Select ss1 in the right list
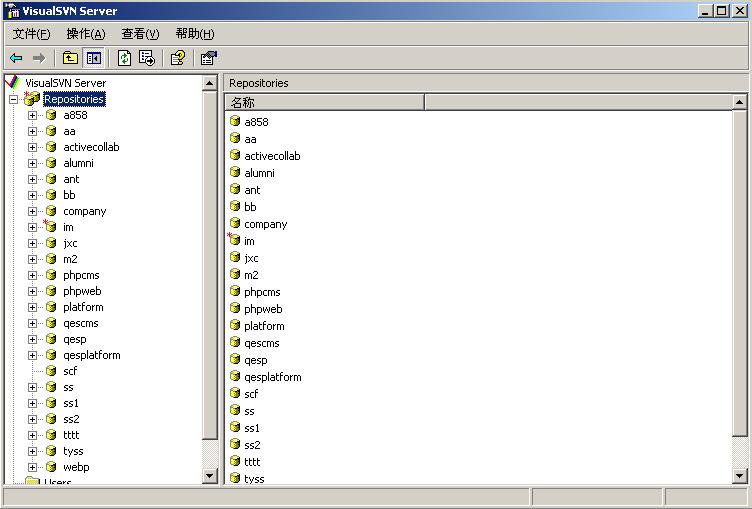This screenshot has height=509, width=752. click(251, 428)
